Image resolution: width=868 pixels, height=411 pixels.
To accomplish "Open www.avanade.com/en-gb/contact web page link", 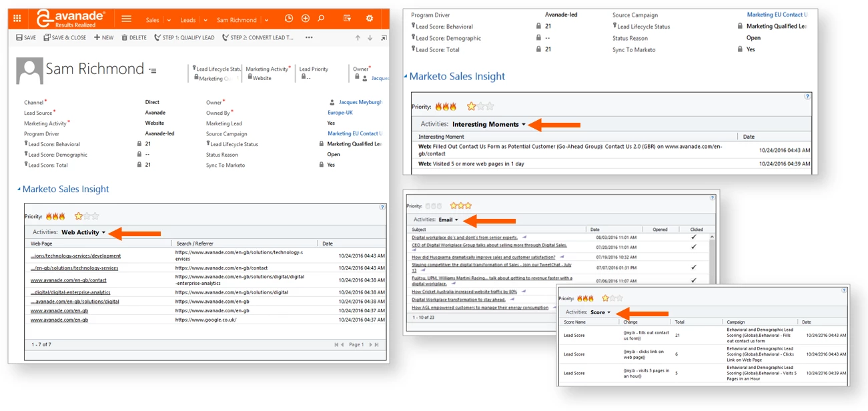I will click(69, 280).
